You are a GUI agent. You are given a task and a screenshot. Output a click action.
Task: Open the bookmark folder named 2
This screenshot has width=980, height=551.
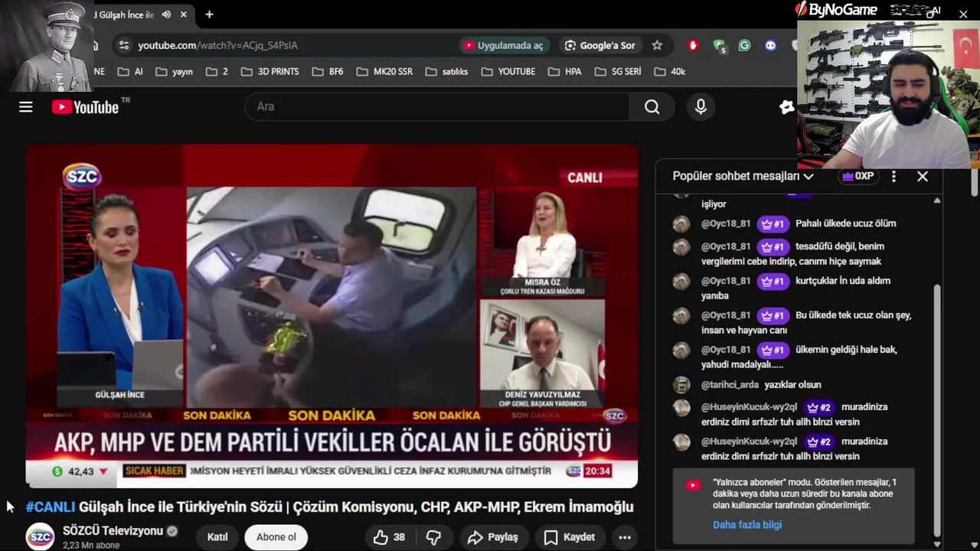(217, 71)
